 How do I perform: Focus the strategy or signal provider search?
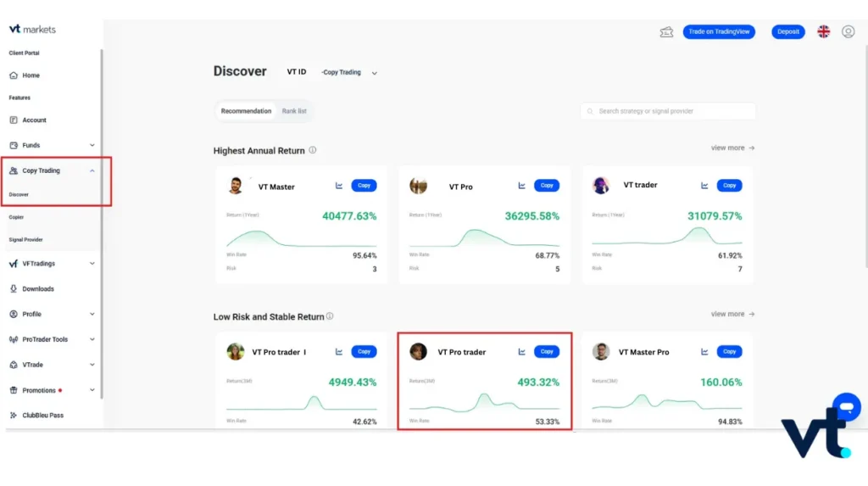click(668, 111)
